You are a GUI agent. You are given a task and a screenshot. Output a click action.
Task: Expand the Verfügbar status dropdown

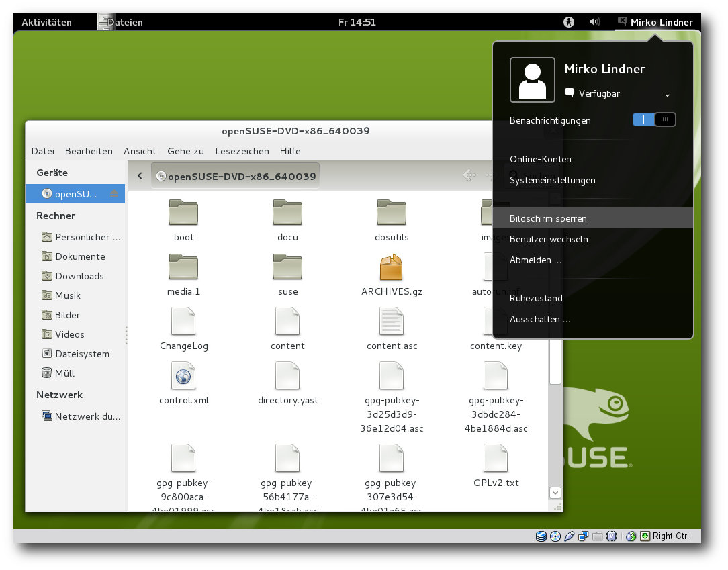(667, 95)
